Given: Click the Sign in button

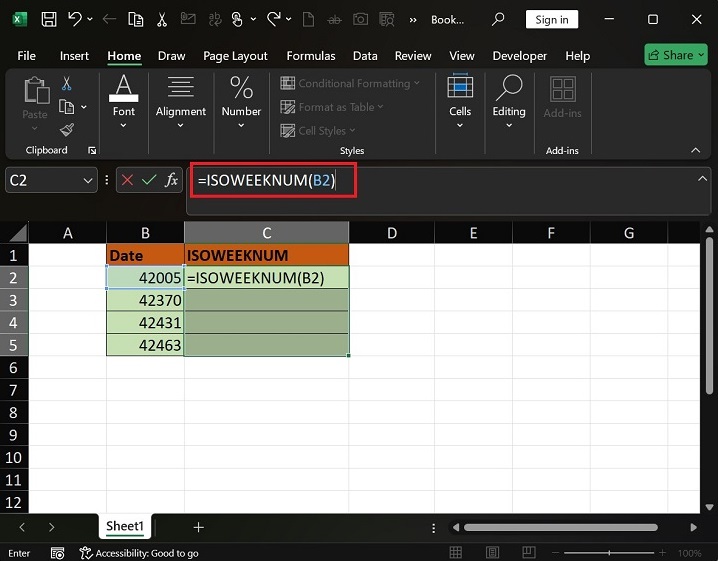Looking at the screenshot, I should [551, 19].
